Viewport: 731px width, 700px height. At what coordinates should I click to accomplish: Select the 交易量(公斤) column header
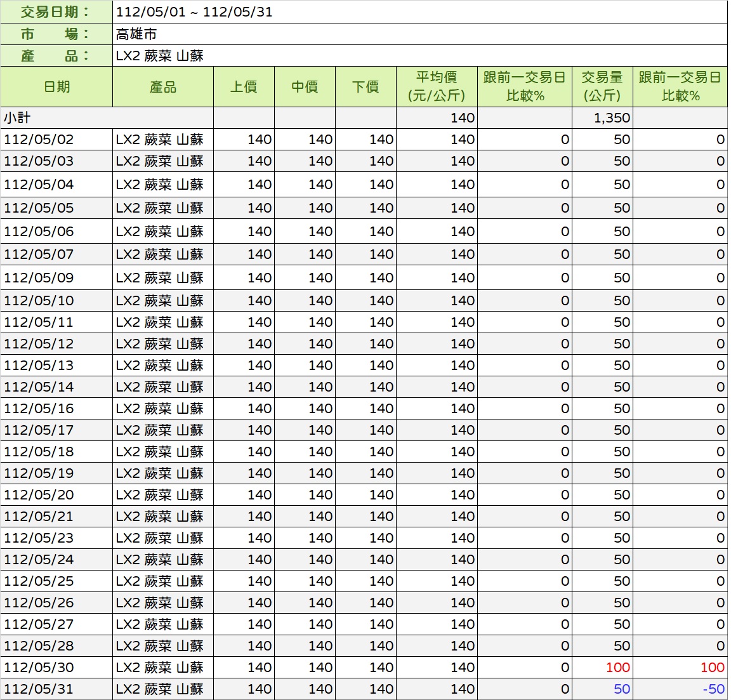coord(602,87)
